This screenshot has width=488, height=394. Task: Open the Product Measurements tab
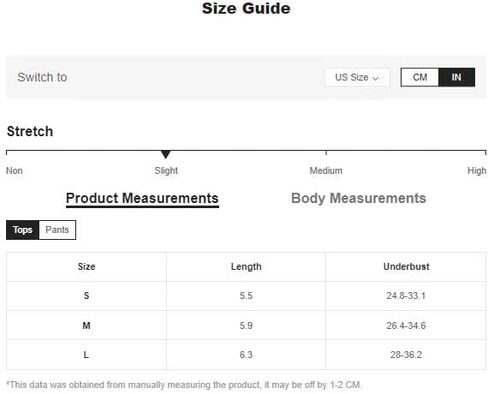(142, 199)
